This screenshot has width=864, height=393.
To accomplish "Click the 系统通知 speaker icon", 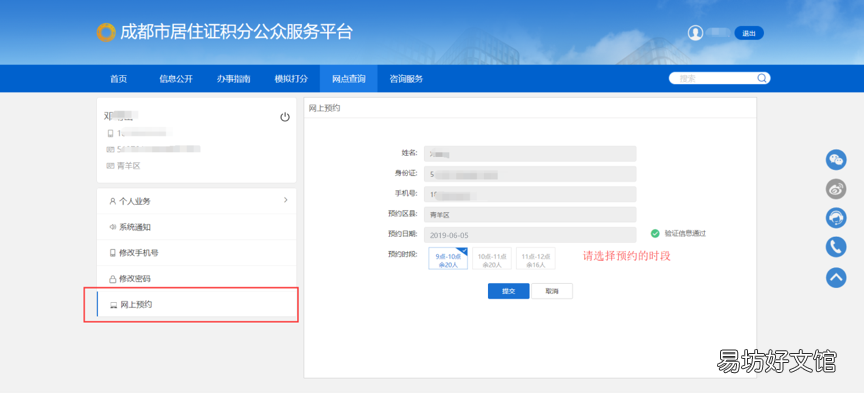I will (112, 227).
